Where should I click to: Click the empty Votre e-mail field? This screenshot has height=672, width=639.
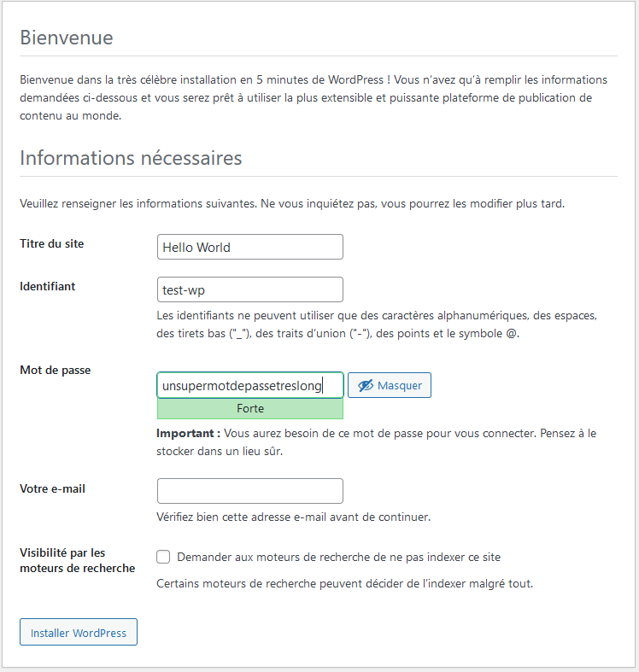pyautogui.click(x=250, y=491)
